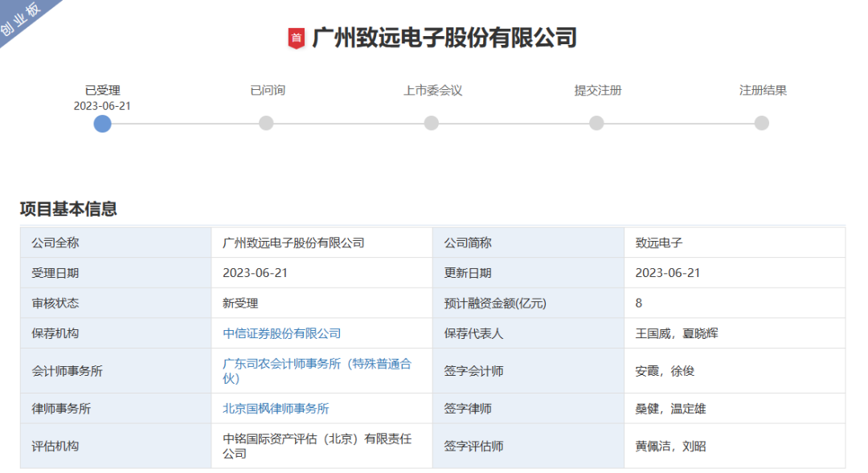
Task: Click the 提交注册 stage label text
Action: (598, 90)
